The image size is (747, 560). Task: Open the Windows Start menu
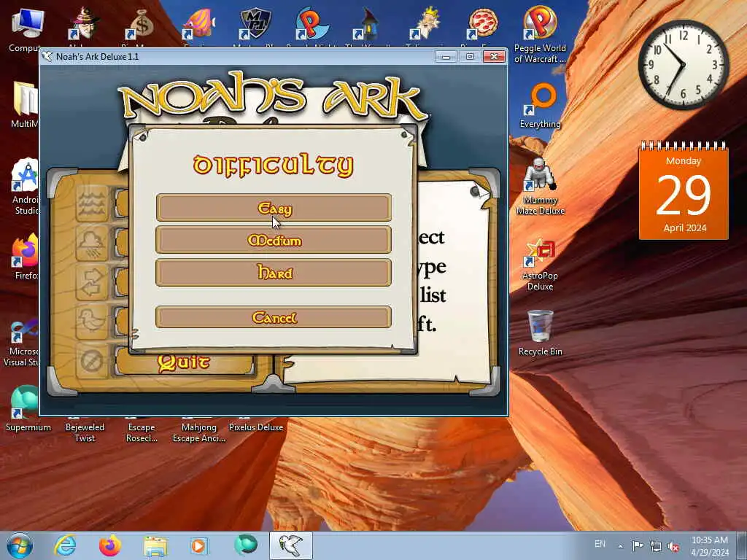click(x=20, y=545)
